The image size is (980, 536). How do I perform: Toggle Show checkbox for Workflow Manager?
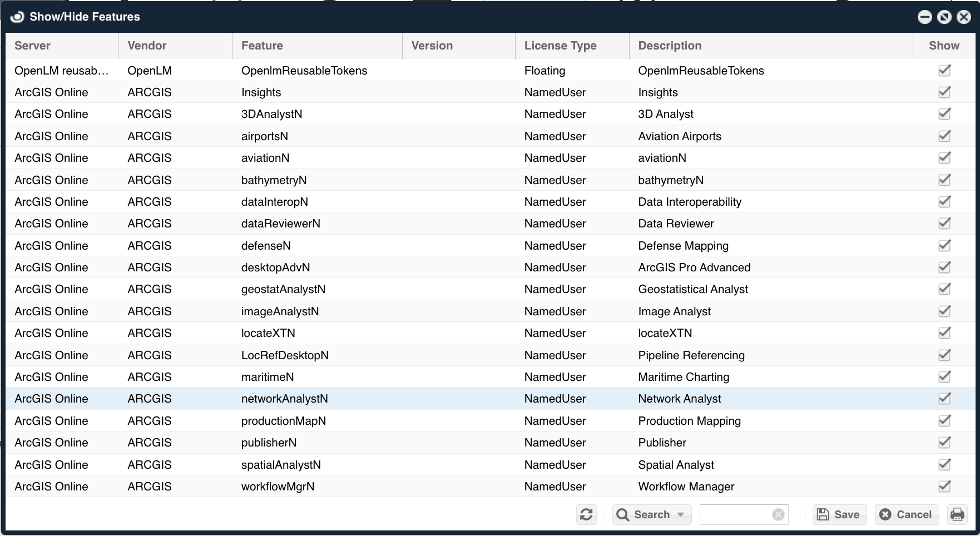click(x=944, y=487)
